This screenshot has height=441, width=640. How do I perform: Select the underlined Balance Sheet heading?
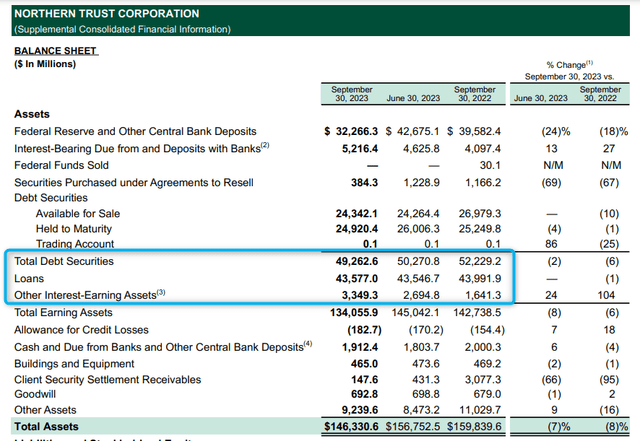tap(55, 48)
